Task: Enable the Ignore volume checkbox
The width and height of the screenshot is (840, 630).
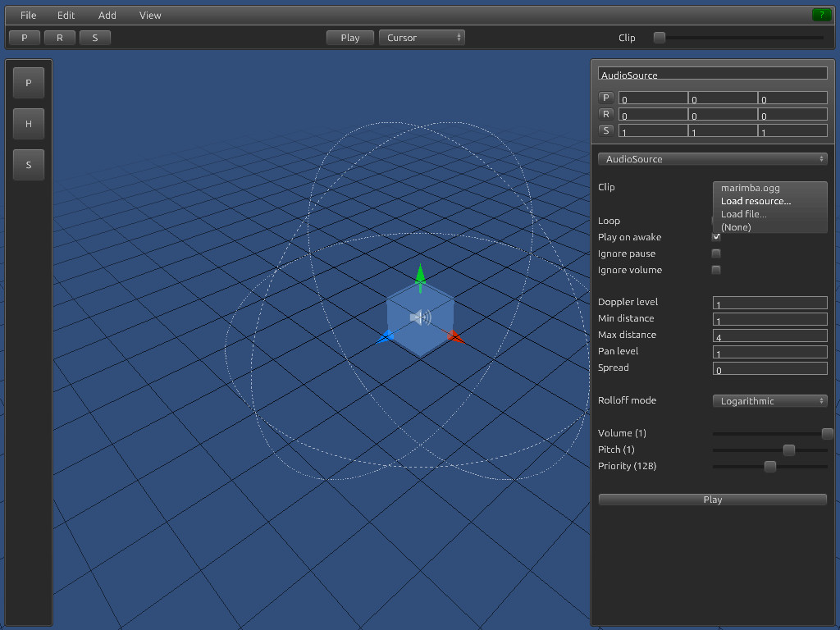Action: 715,269
